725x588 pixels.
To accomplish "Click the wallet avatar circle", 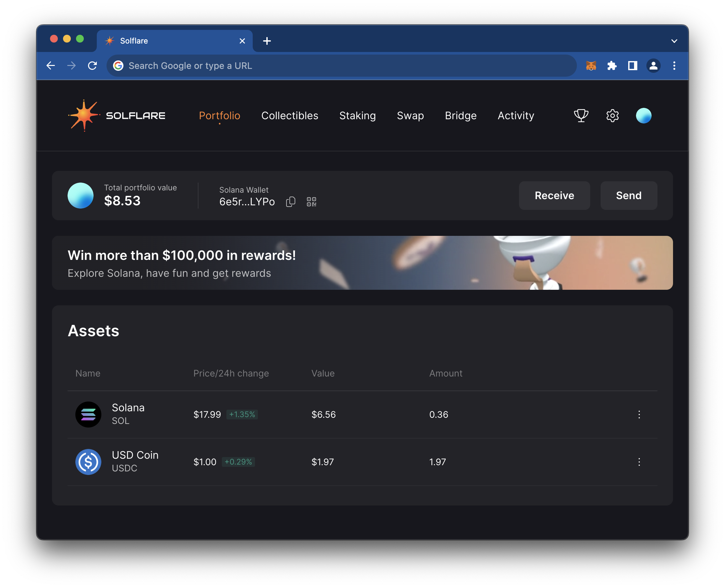I will point(644,116).
